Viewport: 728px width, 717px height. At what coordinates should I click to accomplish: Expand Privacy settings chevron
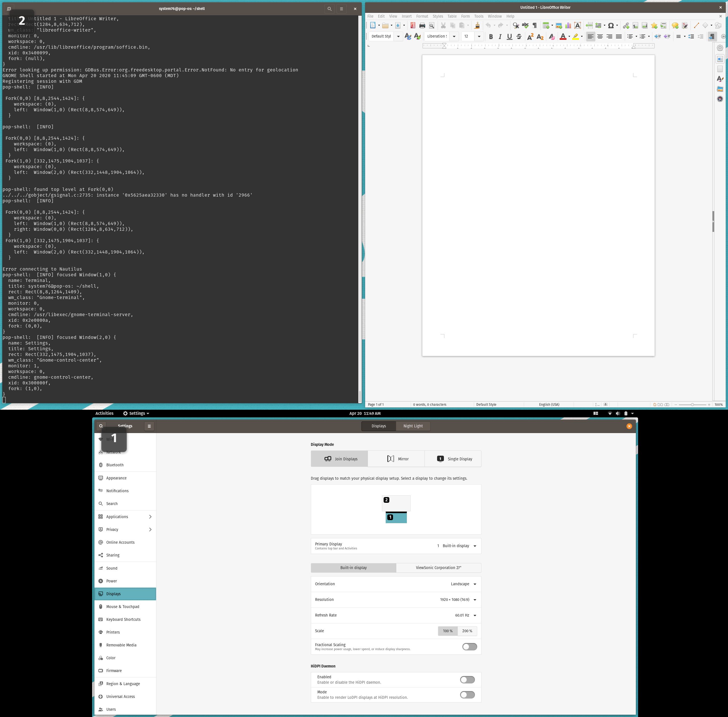pyautogui.click(x=150, y=529)
